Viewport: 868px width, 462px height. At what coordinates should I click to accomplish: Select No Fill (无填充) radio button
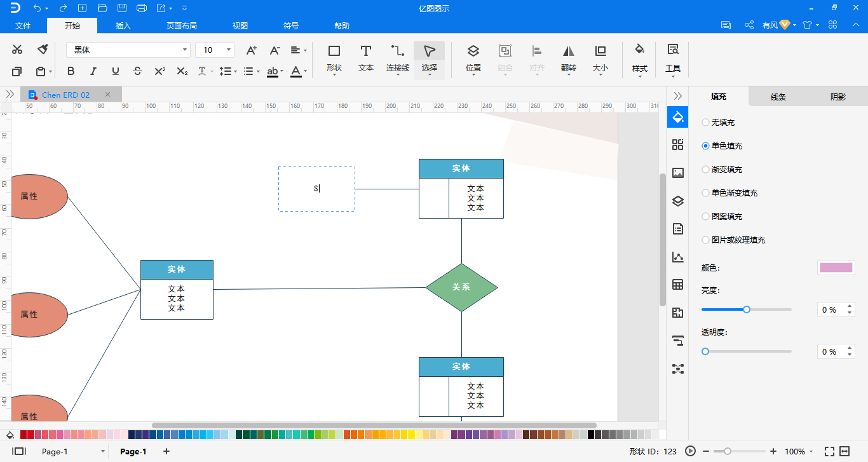(705, 122)
